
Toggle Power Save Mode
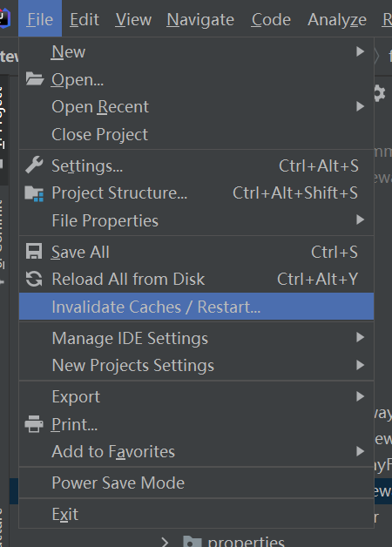point(196,483)
